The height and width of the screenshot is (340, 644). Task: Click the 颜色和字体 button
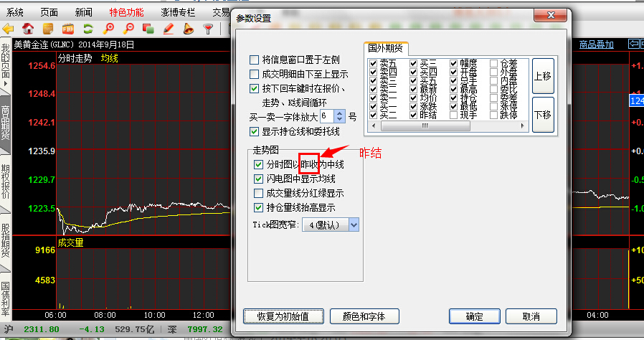[x=364, y=316]
